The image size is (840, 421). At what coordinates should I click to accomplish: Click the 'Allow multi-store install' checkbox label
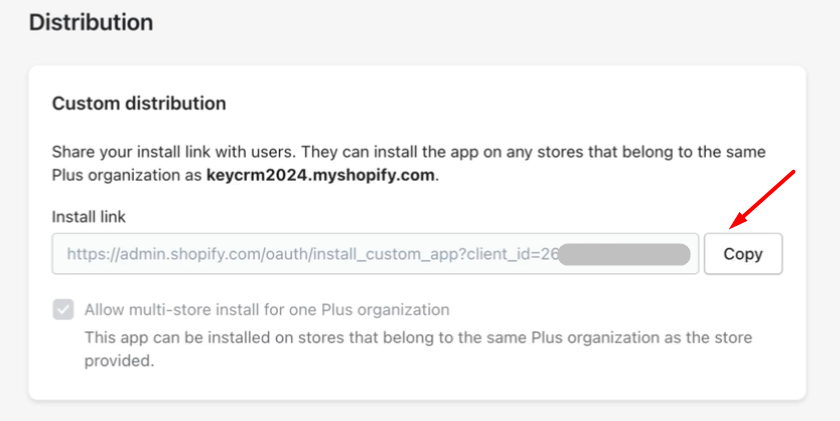point(267,310)
